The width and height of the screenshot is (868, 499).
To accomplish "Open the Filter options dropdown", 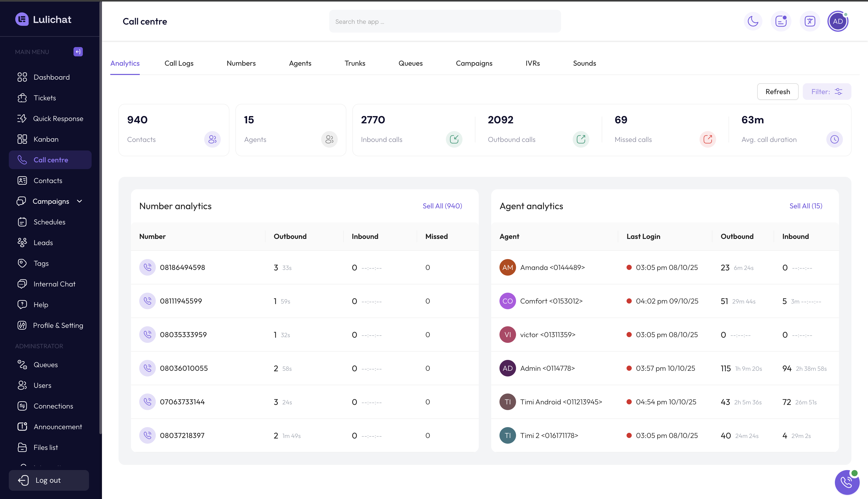I will (827, 92).
